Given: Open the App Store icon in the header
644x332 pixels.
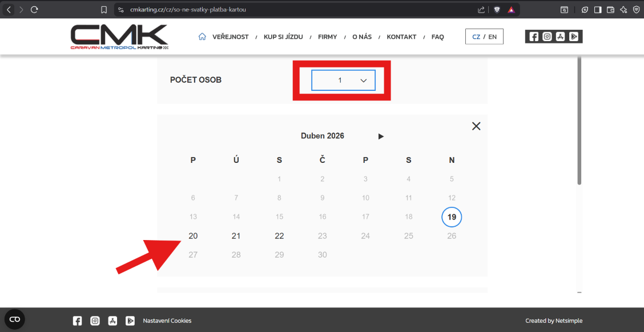Looking at the screenshot, I should (x=561, y=37).
